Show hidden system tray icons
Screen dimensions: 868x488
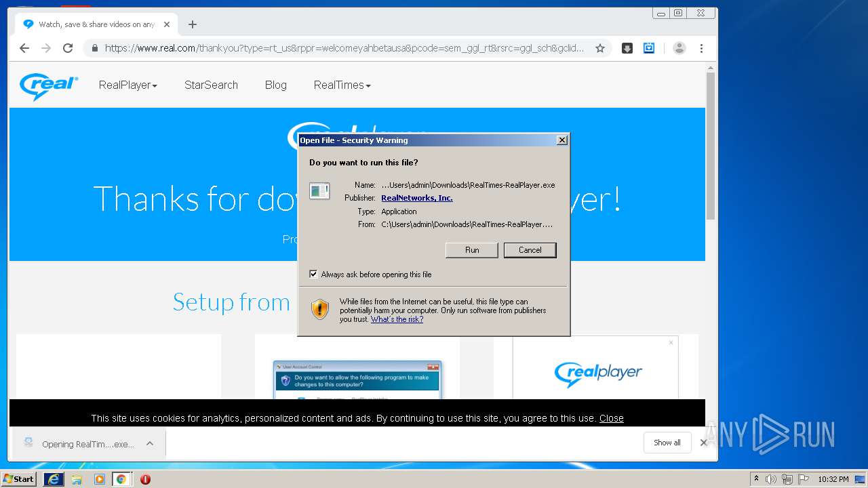click(756, 479)
